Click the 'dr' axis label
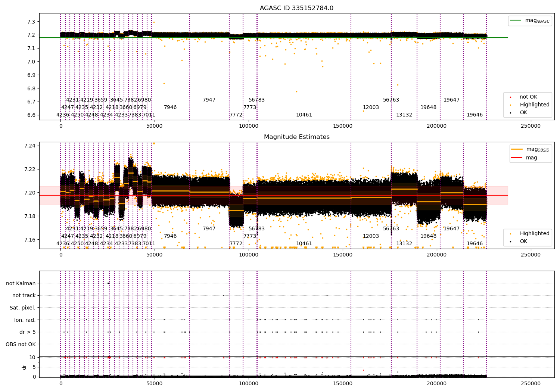The width and height of the screenshot is (560, 392). point(24,367)
